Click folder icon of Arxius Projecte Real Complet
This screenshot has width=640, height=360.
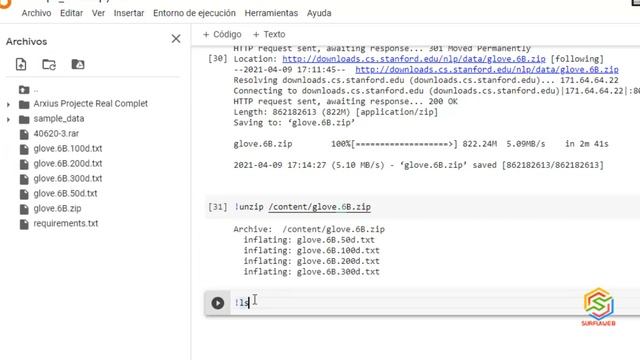24,104
